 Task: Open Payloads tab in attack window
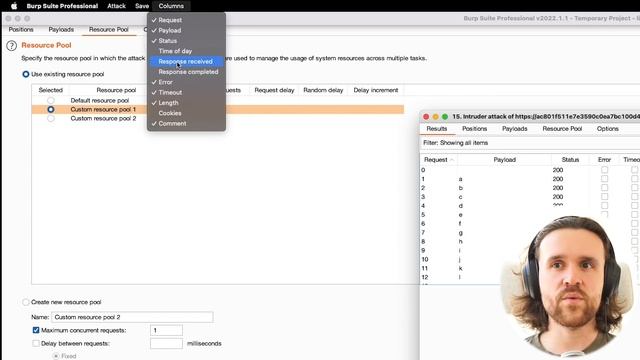coord(515,129)
